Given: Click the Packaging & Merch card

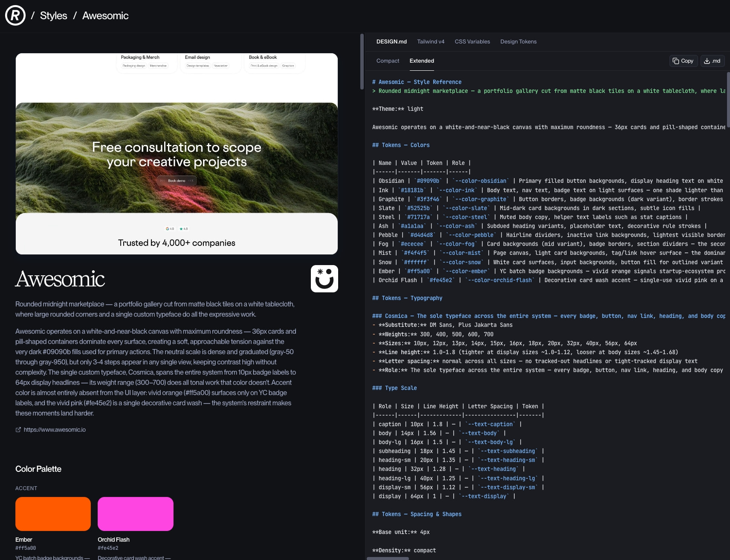Looking at the screenshot, I should tap(147, 63).
